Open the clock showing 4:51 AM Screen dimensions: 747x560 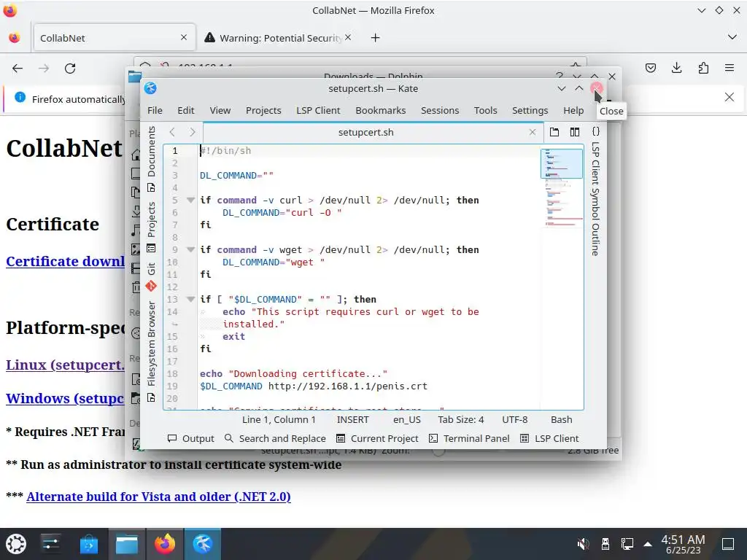coord(683,544)
